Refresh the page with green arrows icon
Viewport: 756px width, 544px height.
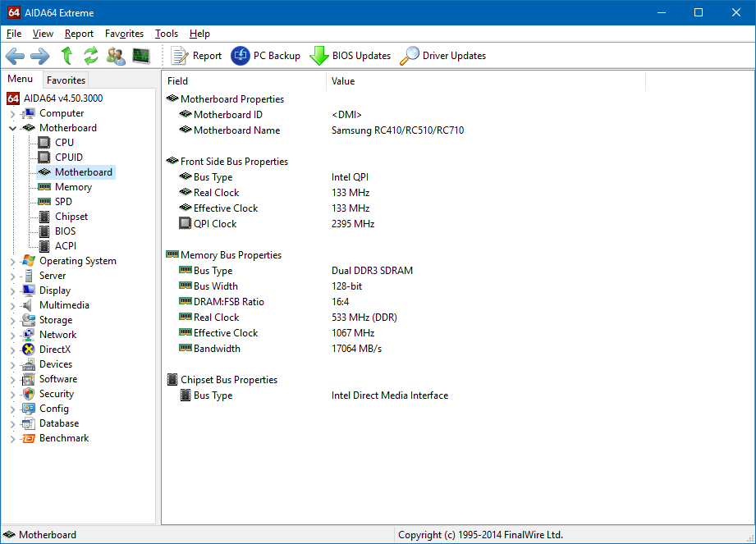point(90,56)
